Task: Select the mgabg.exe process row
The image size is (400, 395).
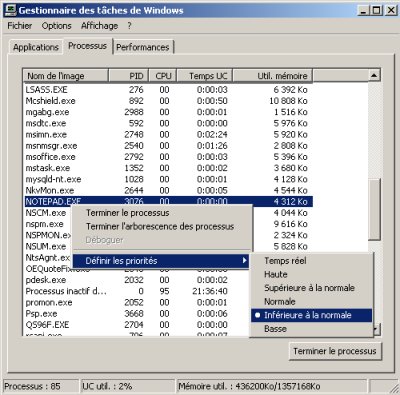Action: 168,112
